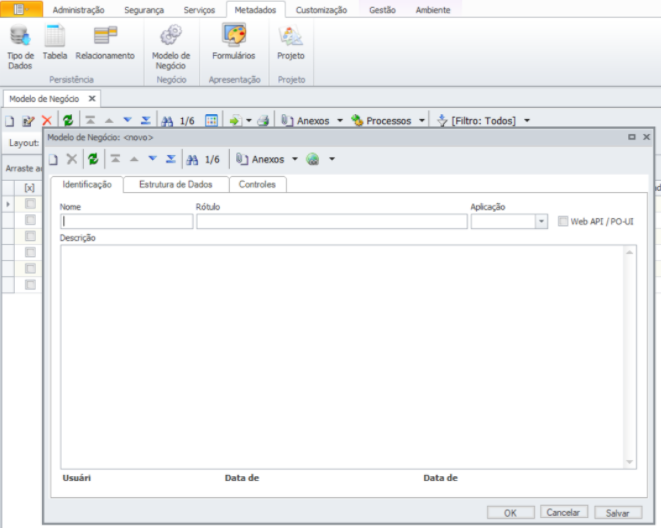
Task: Check the fourth grid row checkbox
Action: pyautogui.click(x=30, y=252)
